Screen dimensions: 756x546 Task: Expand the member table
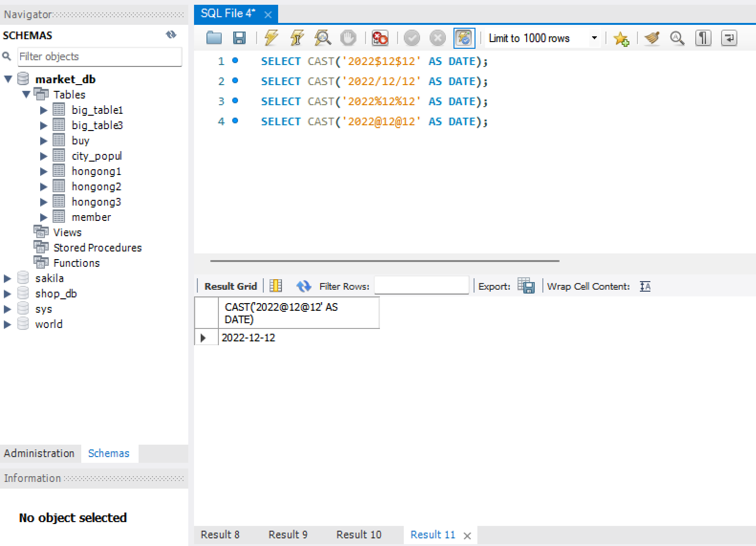pos(43,217)
